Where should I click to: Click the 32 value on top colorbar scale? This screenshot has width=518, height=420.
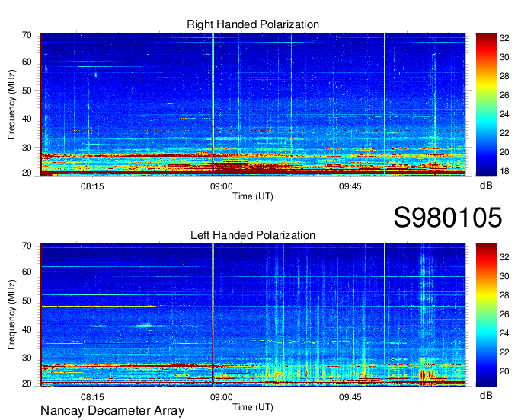[504, 39]
